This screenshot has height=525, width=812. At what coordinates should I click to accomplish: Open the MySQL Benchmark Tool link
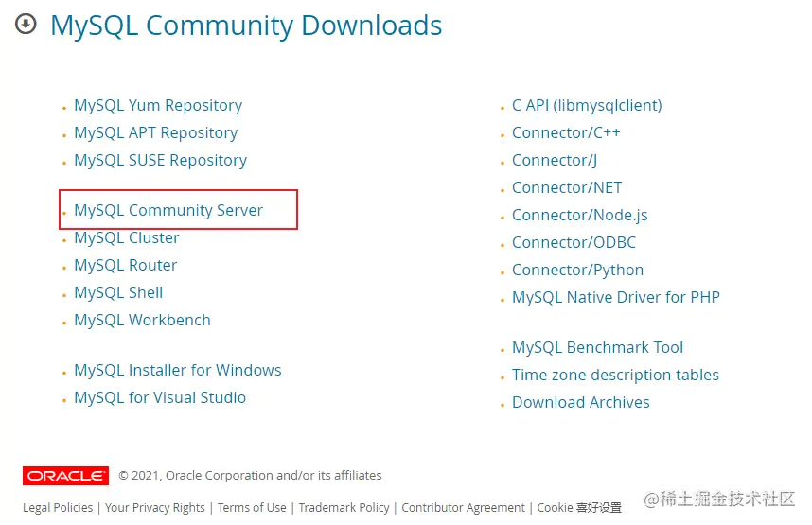point(597,347)
